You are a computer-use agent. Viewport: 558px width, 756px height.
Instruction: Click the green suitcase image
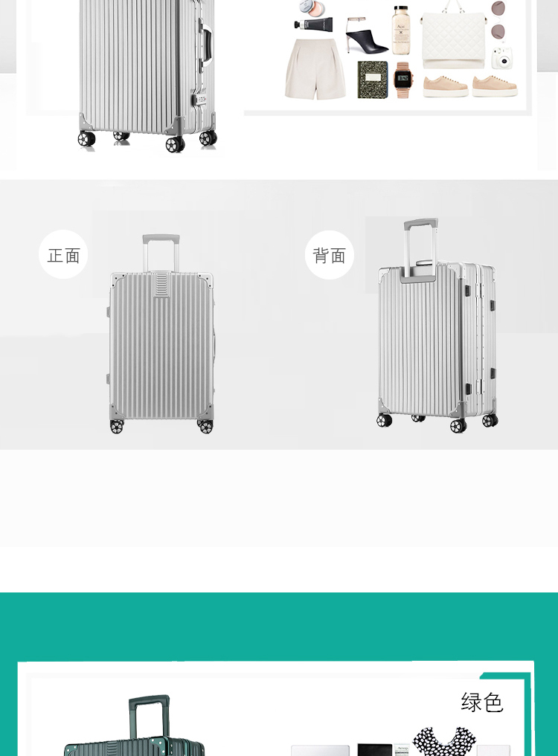click(135, 726)
